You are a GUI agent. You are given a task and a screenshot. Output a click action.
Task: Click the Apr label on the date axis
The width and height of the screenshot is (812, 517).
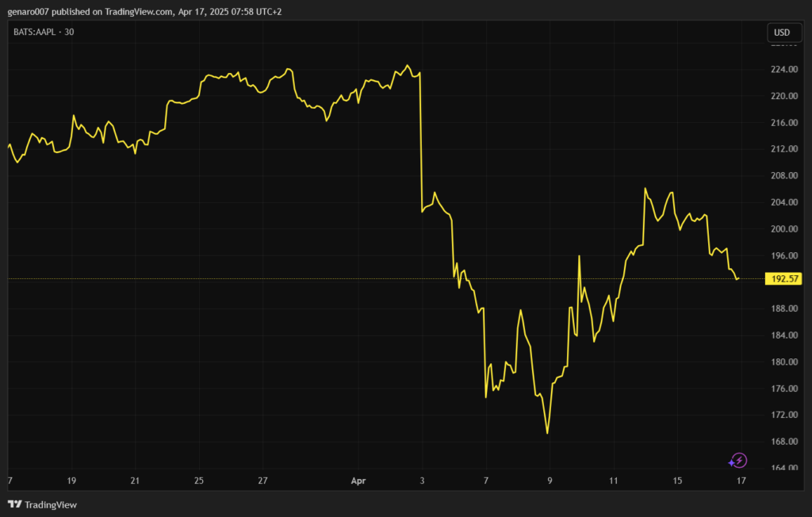click(x=358, y=481)
